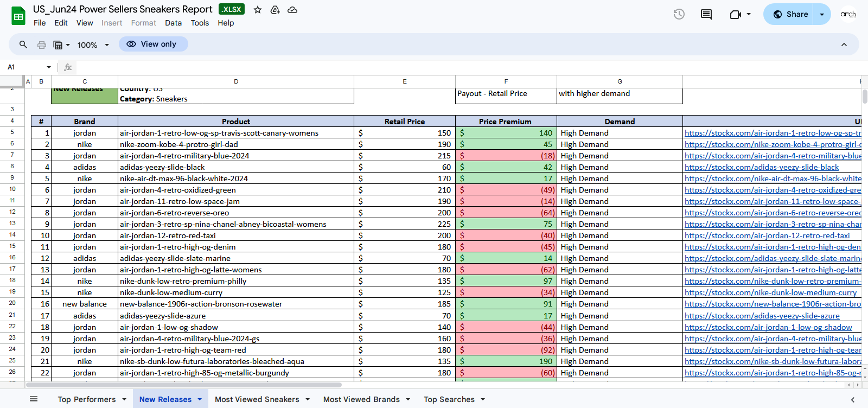Select column D header
This screenshot has height=408, width=868.
[x=236, y=81]
